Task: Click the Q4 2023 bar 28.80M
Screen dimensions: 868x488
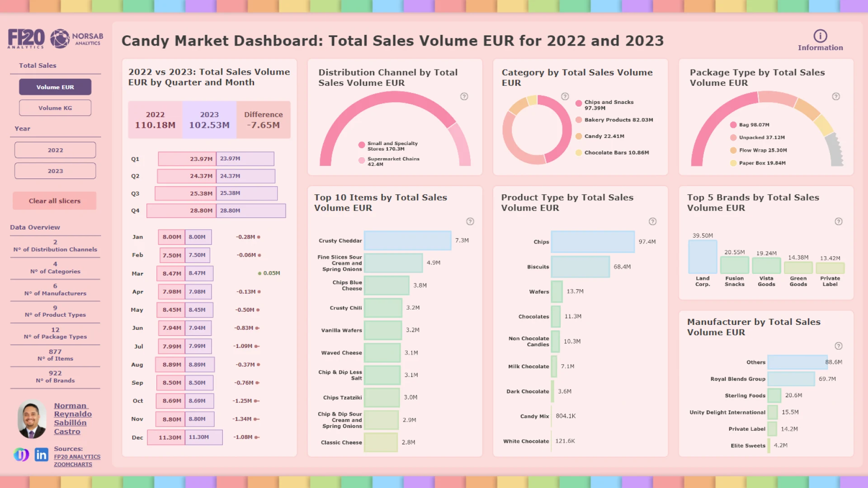Action: tap(251, 211)
